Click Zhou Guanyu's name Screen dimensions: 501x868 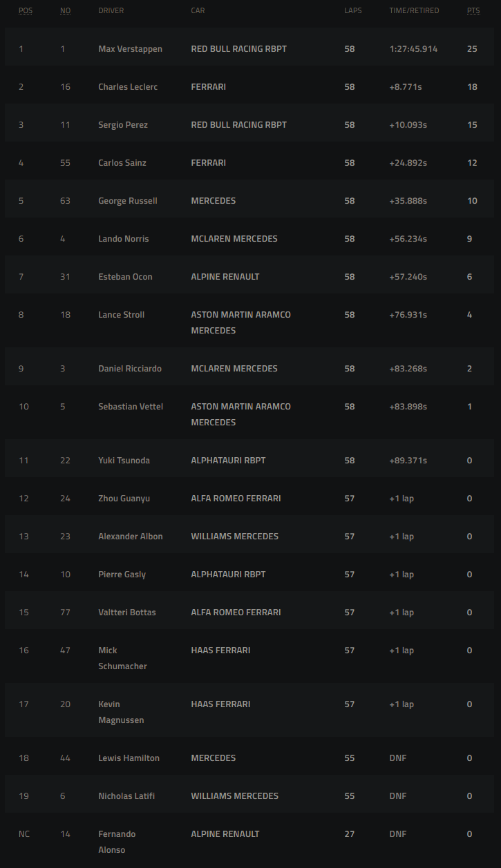pyautogui.click(x=124, y=499)
